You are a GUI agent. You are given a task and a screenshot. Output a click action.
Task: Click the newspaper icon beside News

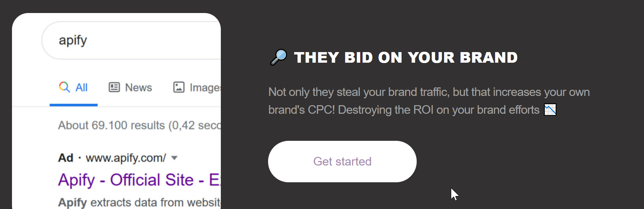pos(114,87)
